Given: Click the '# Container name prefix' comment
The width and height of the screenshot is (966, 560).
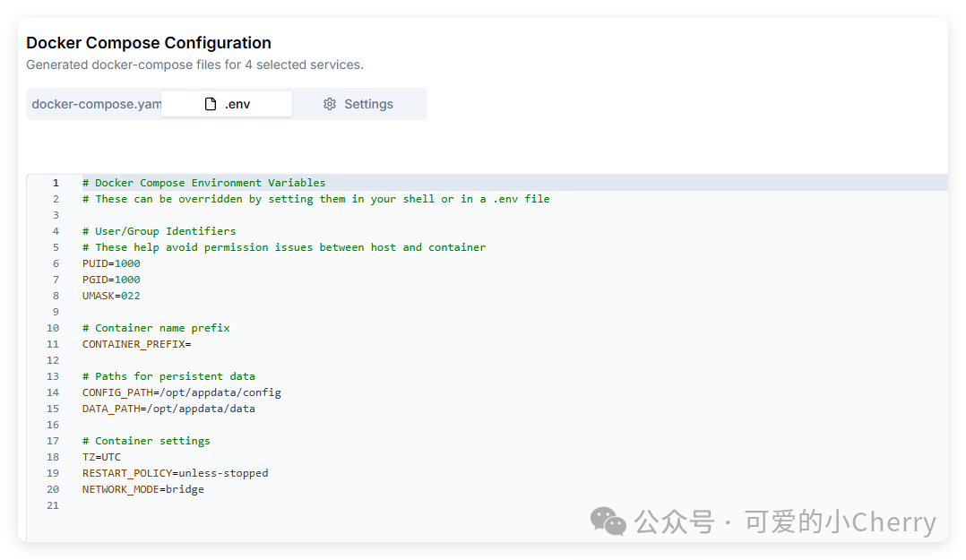Looking at the screenshot, I should 156,328.
